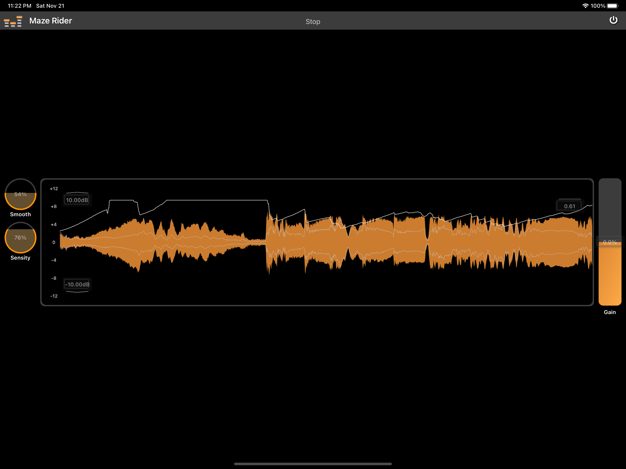
Task: Click the home indicator bar at bottom
Action: pyautogui.click(x=313, y=463)
